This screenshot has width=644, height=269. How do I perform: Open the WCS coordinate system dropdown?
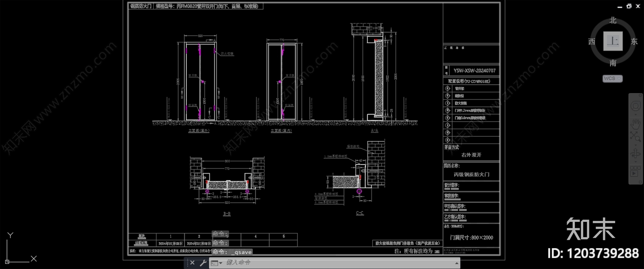pyautogui.click(x=613, y=79)
